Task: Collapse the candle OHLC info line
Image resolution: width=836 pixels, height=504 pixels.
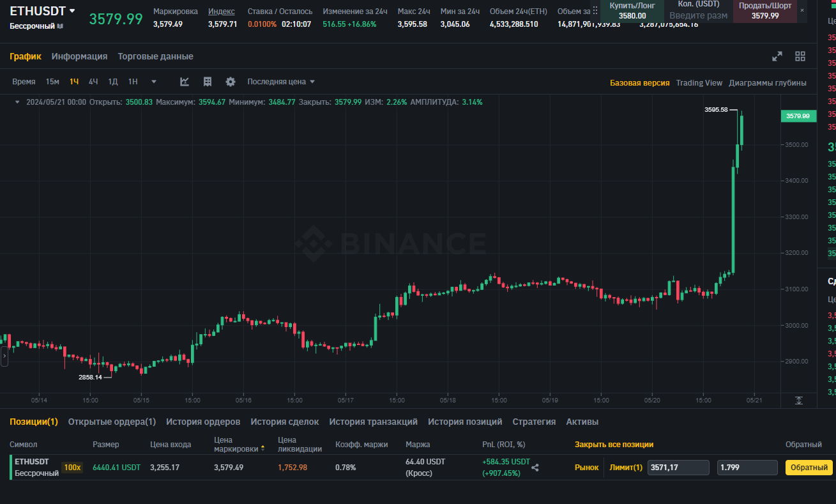Action: (x=18, y=102)
